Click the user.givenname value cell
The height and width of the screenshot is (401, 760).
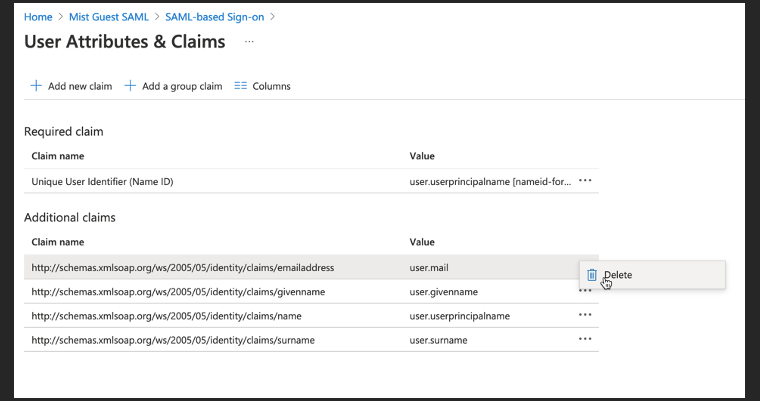point(443,291)
